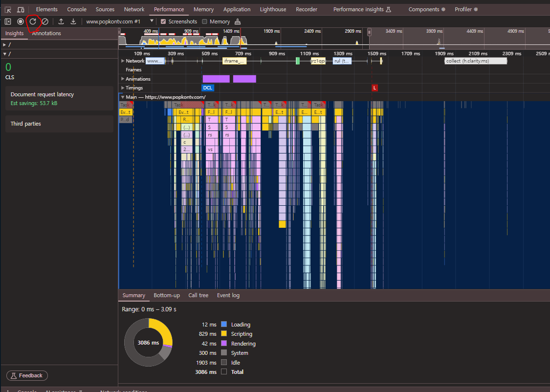Click the 3086 ms donut chart center
The image size is (550, 392).
[x=148, y=343]
